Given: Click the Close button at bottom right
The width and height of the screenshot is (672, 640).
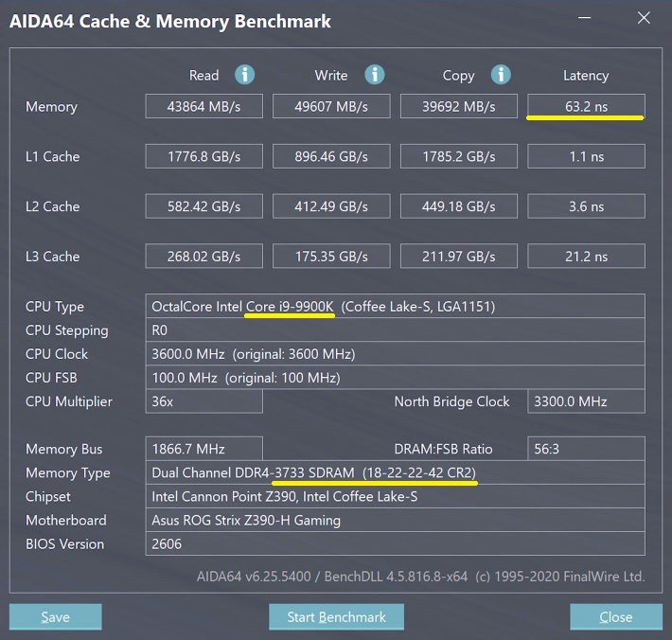Looking at the screenshot, I should point(615,616).
